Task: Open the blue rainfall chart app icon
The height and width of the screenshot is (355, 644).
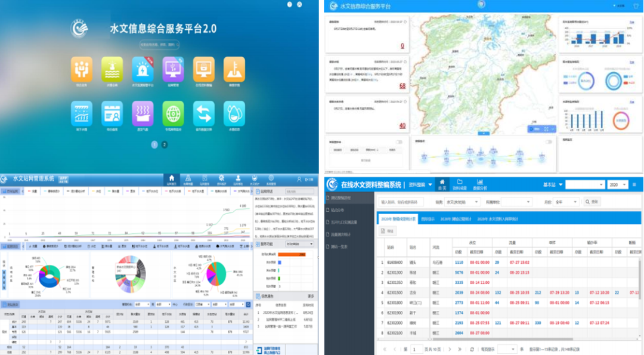Action: coord(81,113)
